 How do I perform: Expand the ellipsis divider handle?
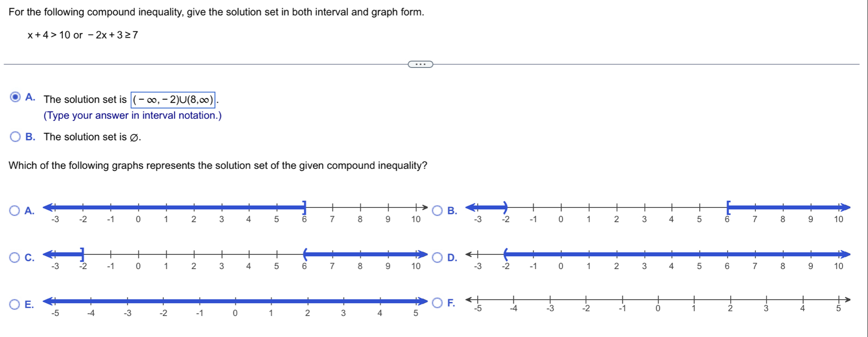(420, 64)
